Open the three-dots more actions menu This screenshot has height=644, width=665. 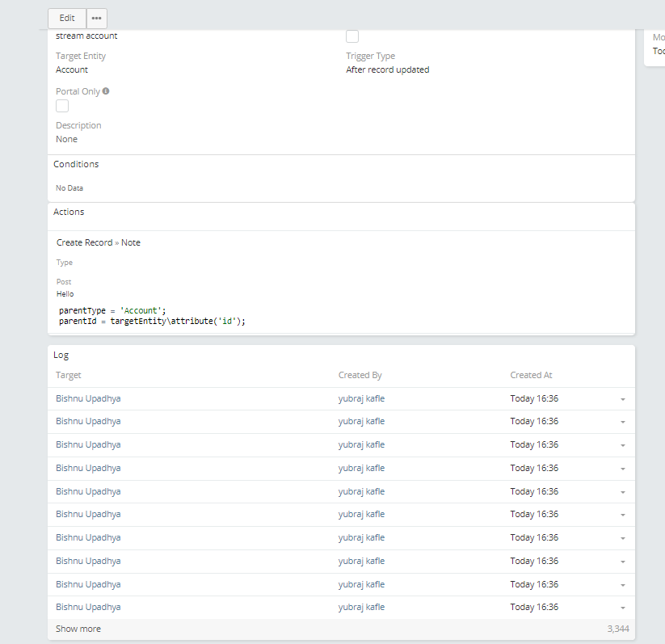96,18
